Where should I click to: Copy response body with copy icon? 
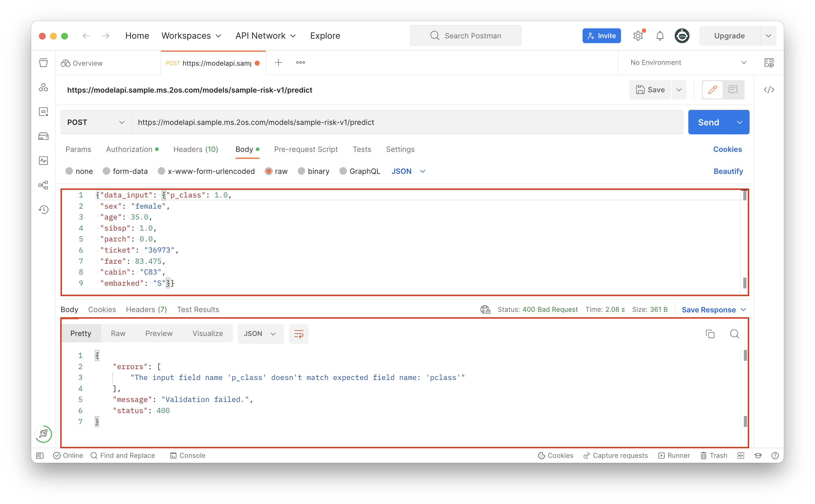coord(710,334)
